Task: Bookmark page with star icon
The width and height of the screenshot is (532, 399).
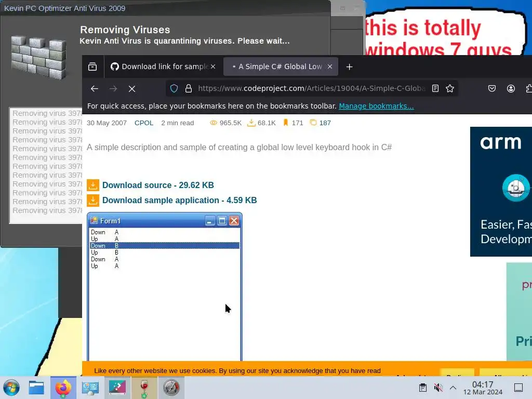Action: [x=450, y=88]
